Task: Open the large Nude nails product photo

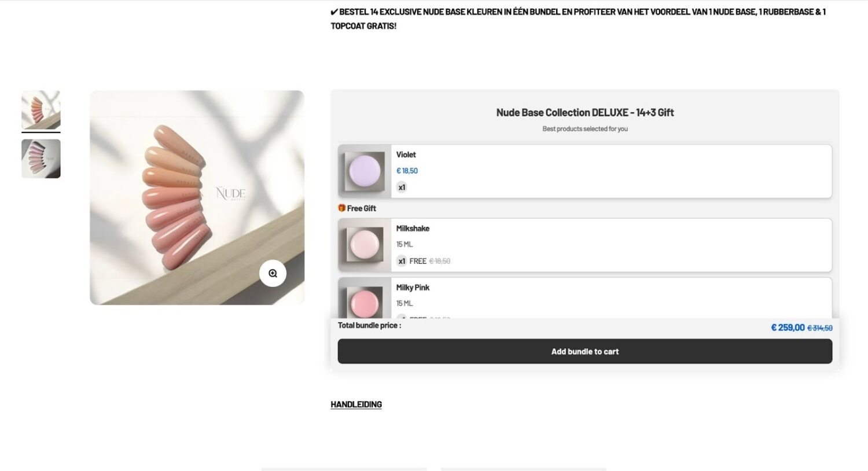Action: [197, 197]
